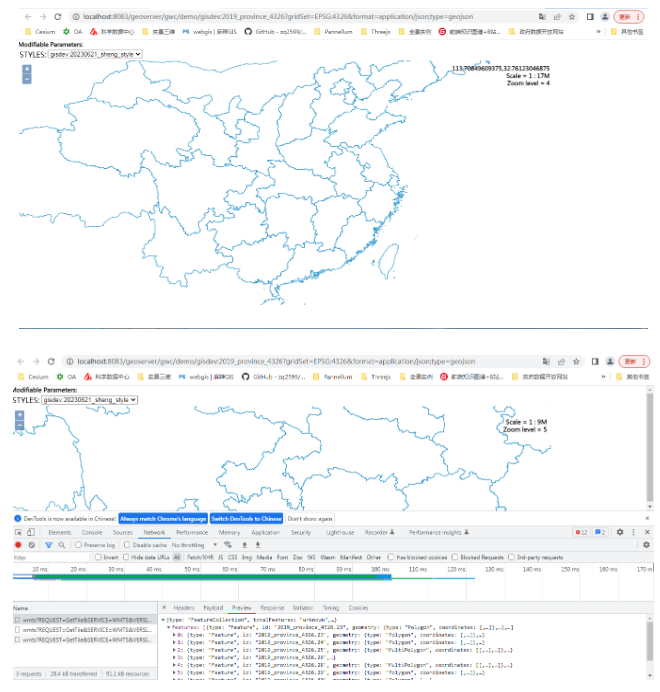Check the Invert filter checkbox
Viewport: 660px width, 692px height.
[98, 557]
